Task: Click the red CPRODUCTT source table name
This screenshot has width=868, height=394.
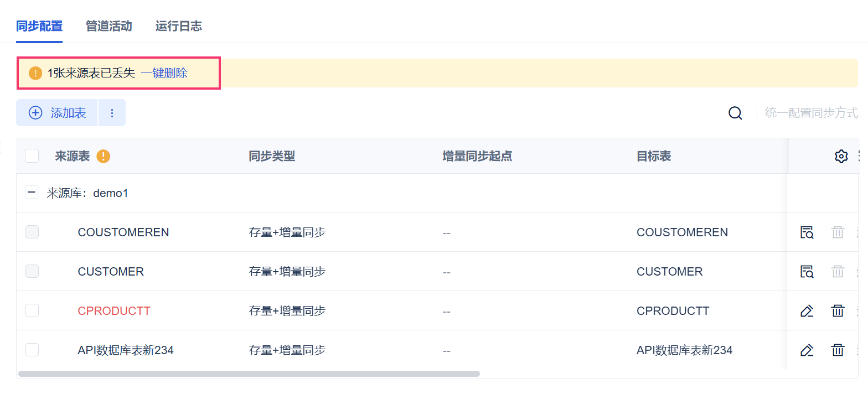Action: [x=114, y=311]
